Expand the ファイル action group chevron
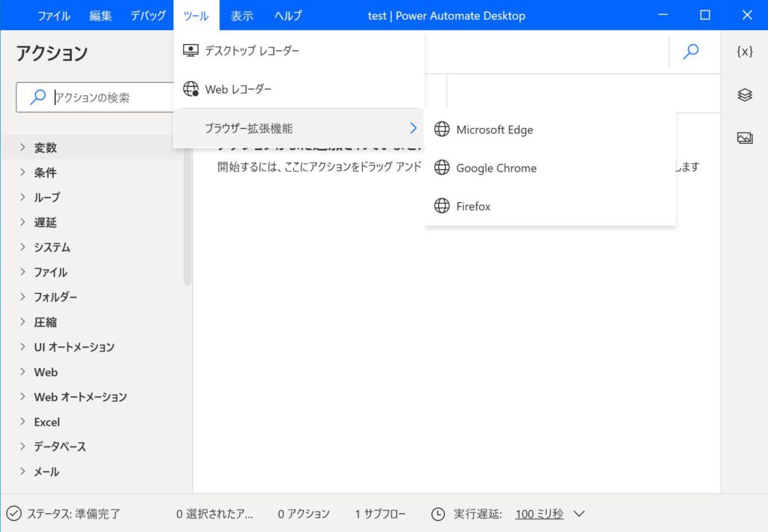 point(22,272)
